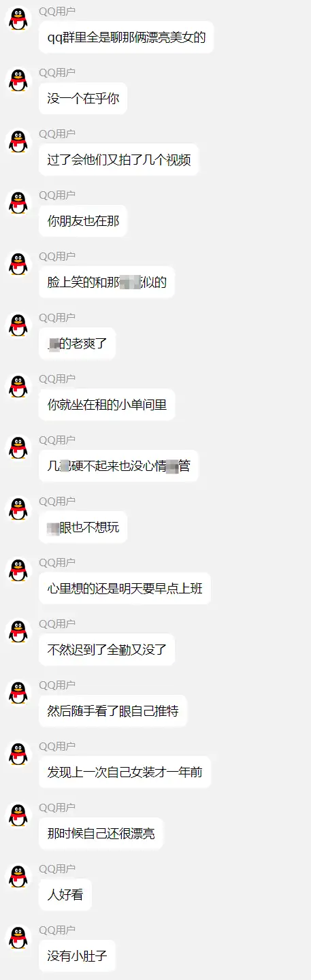Image resolution: width=311 pixels, height=980 pixels.
Task: Click the message '那时候自己还很漂亮'
Action: tap(101, 834)
